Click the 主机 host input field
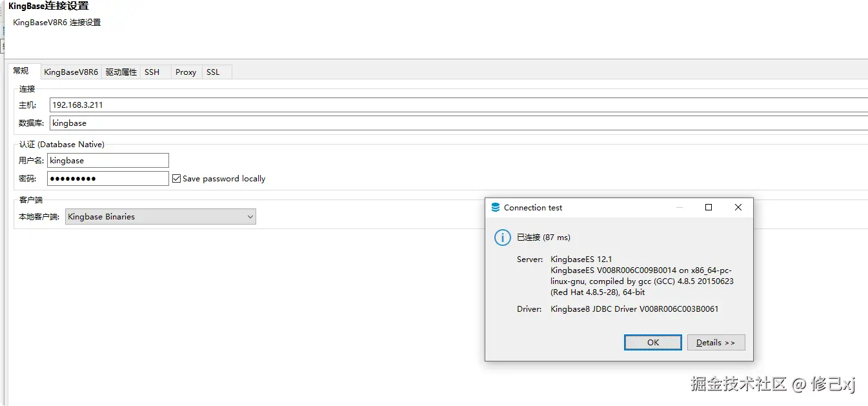Screen dimensions: 868x406 coord(458,105)
